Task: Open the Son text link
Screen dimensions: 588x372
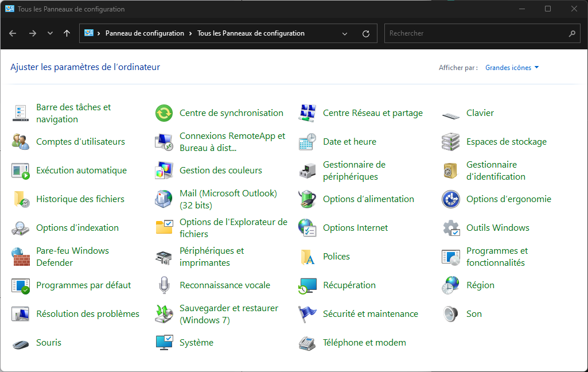Action: click(x=474, y=314)
